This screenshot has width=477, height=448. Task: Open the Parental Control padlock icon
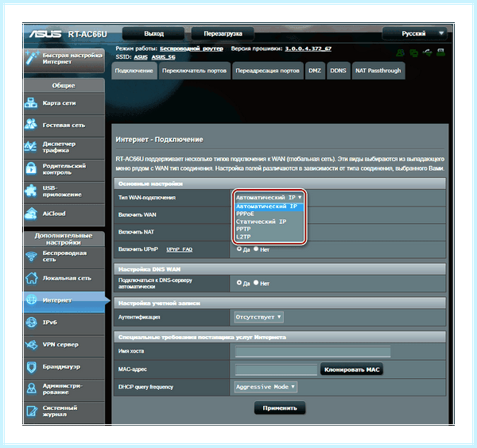tap(31, 169)
